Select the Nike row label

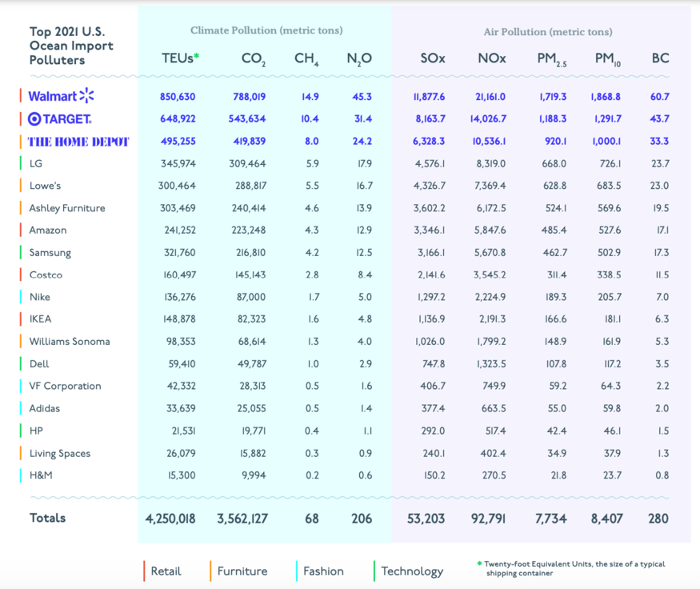(x=40, y=297)
